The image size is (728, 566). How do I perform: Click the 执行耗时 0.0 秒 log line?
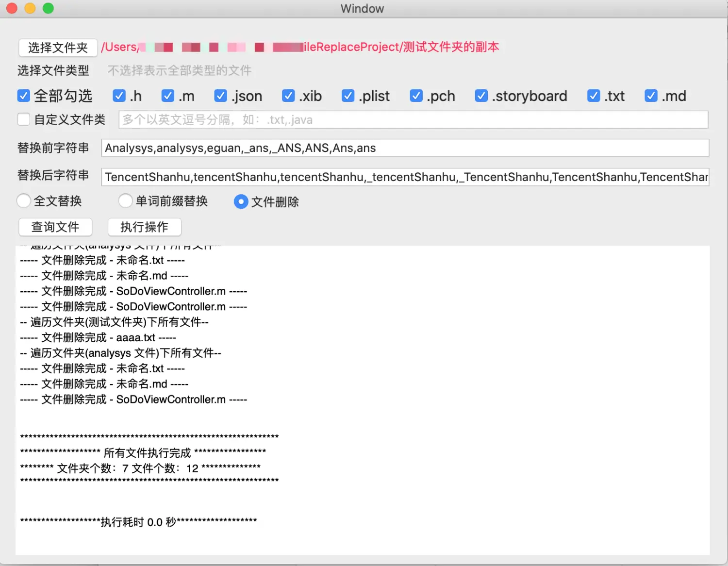pos(138,522)
